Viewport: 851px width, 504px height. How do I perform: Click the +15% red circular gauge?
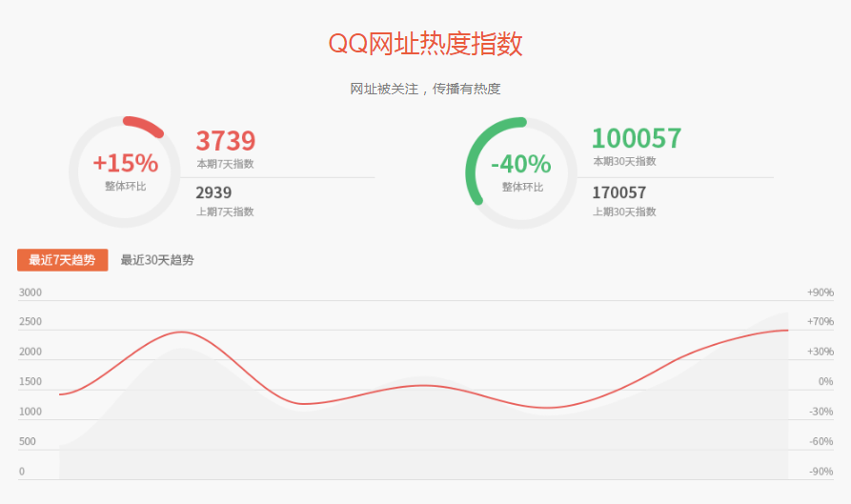pos(124,171)
